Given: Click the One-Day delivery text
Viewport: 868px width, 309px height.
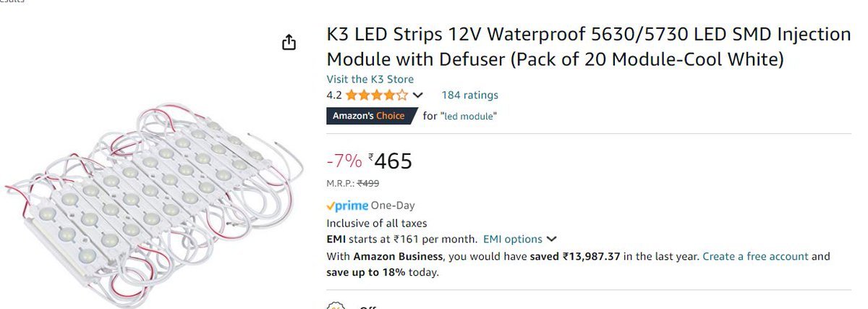Looking at the screenshot, I should click(393, 206).
